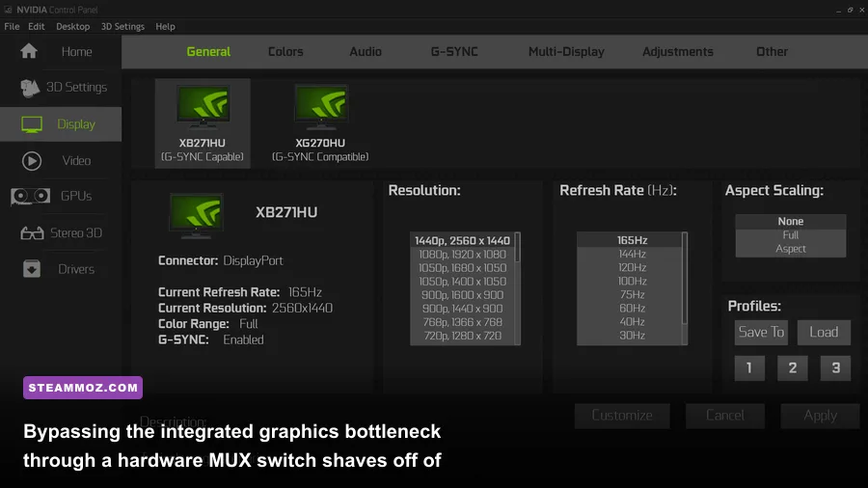Screen dimensions: 868x488
Task: Click the Home house icon in sidebar
Action: 29,51
